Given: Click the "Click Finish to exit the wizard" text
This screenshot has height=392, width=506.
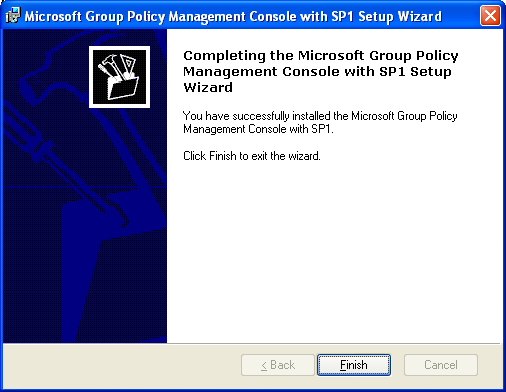Looking at the screenshot, I should [x=252, y=156].
